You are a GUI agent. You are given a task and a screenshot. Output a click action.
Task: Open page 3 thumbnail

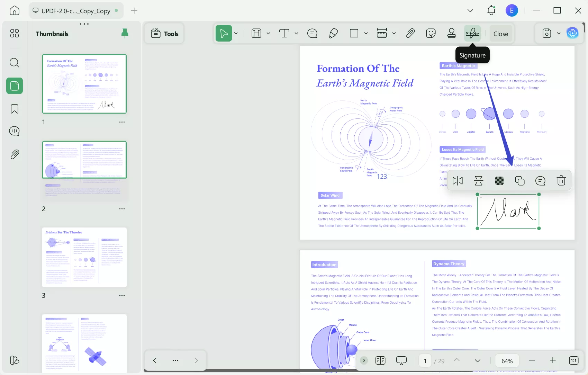pos(84,257)
